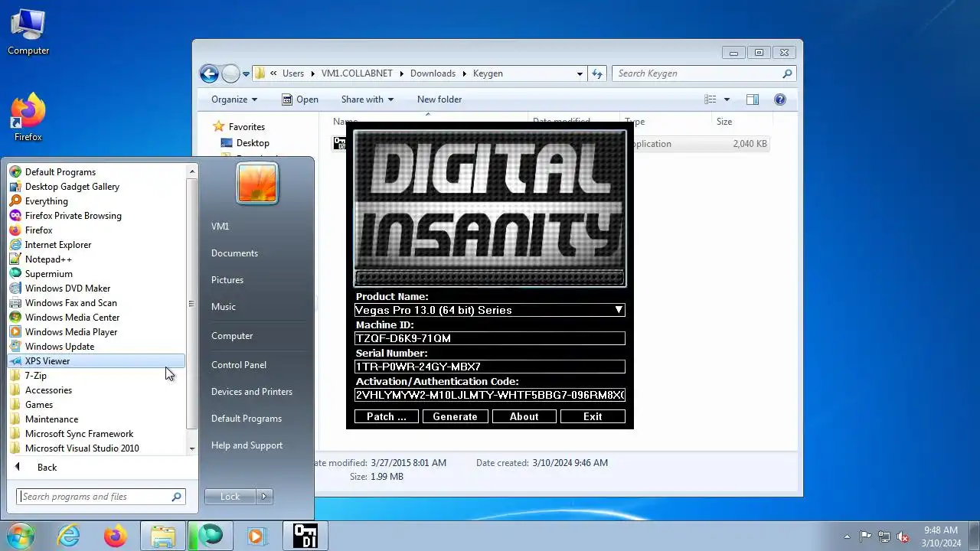Open the Product Name dropdown
The image size is (980, 551).
[619, 310]
